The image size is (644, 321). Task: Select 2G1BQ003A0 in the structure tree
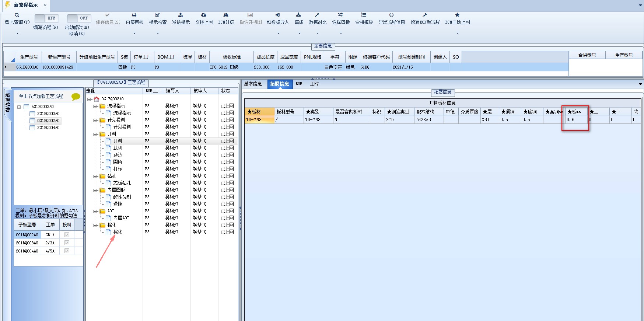click(x=48, y=114)
